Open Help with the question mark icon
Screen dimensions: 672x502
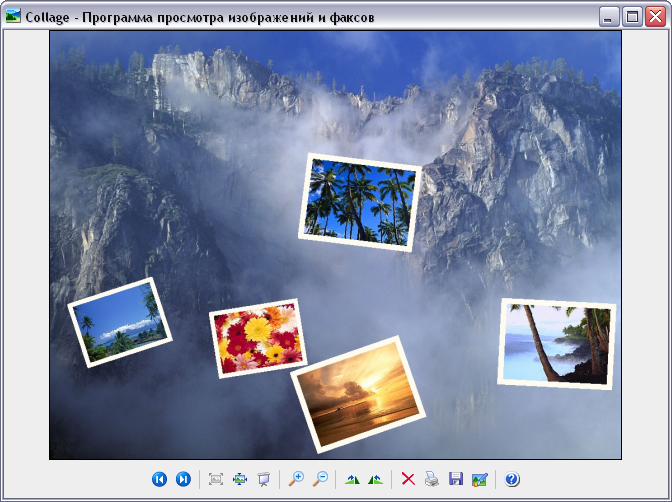coord(512,479)
